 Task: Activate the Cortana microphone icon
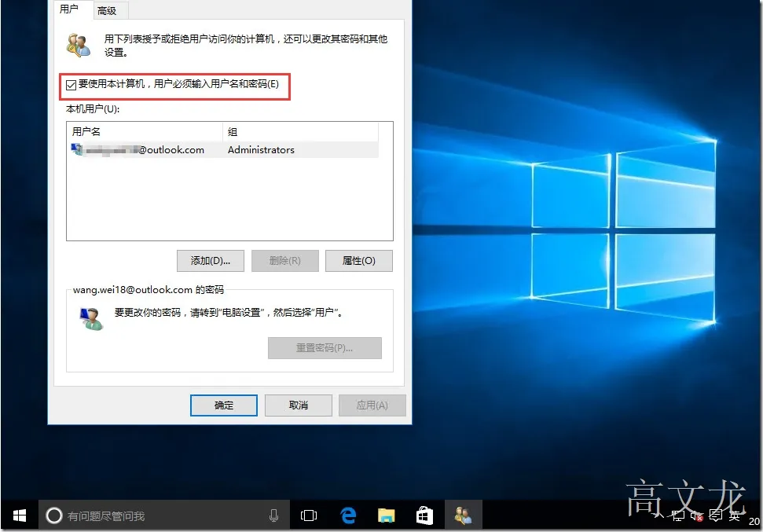pos(273,515)
